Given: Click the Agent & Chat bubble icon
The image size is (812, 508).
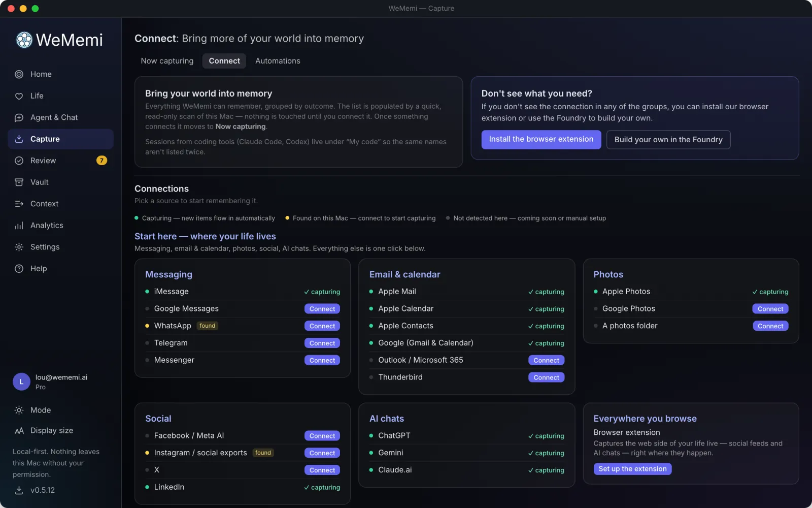Looking at the screenshot, I should [19, 117].
